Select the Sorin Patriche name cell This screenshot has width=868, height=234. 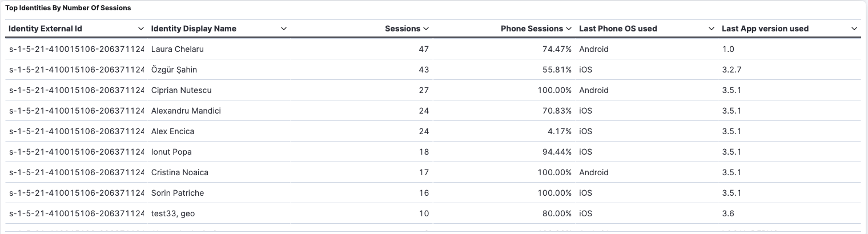(178, 193)
